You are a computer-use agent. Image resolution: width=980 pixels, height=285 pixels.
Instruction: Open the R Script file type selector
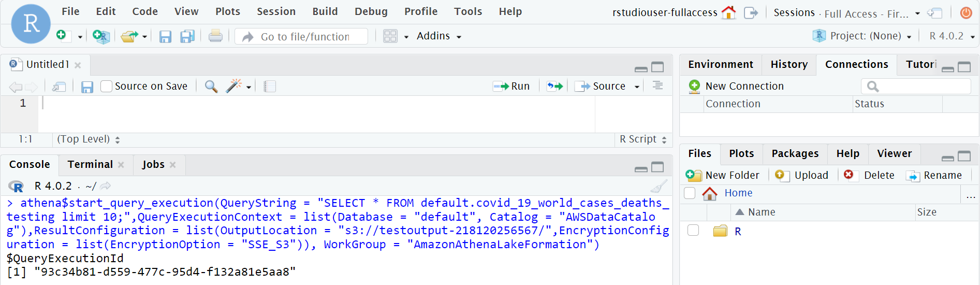coord(642,139)
